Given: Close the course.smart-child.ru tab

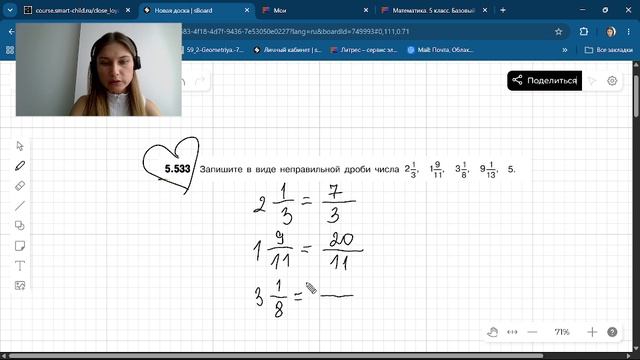Looking at the screenshot, I should click(x=128, y=10).
